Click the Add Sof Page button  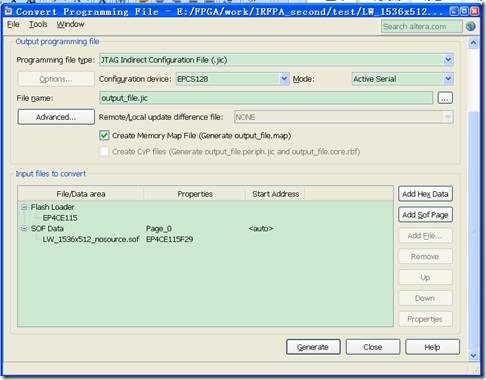pyautogui.click(x=425, y=215)
